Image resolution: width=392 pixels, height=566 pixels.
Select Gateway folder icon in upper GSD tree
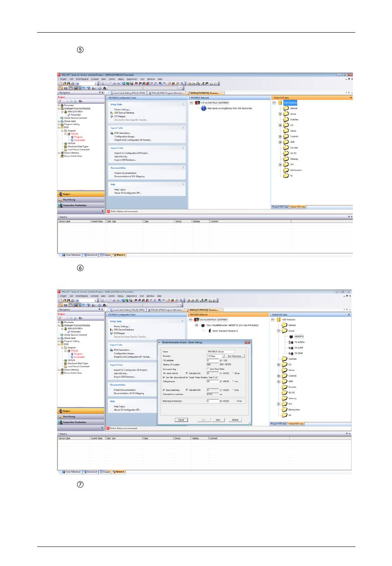pyautogui.click(x=286, y=159)
